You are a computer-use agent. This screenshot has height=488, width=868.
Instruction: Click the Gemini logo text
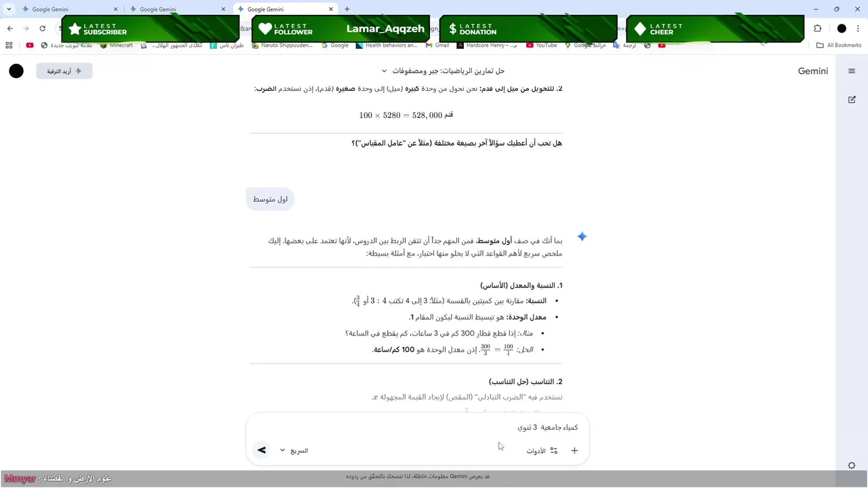tap(812, 71)
